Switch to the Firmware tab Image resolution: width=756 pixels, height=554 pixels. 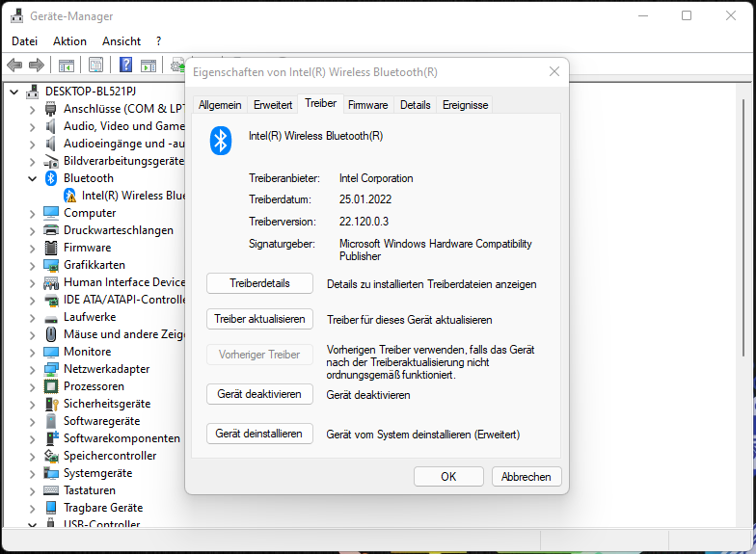(368, 105)
